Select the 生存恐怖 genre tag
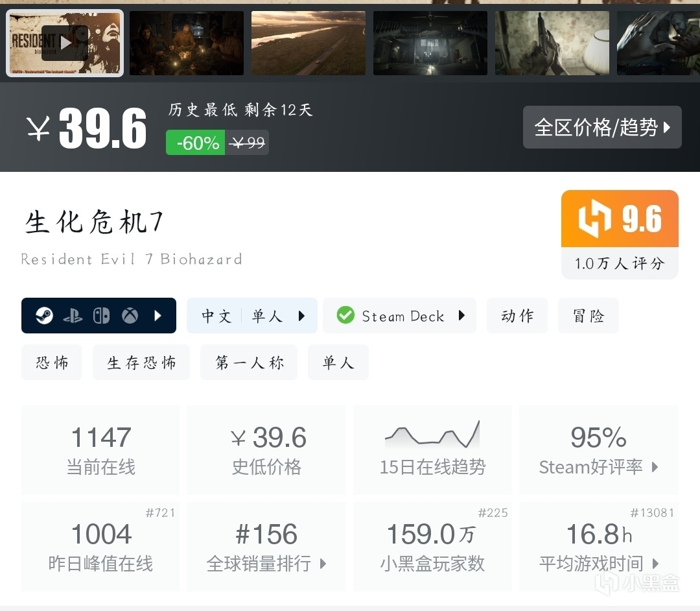 (x=141, y=362)
